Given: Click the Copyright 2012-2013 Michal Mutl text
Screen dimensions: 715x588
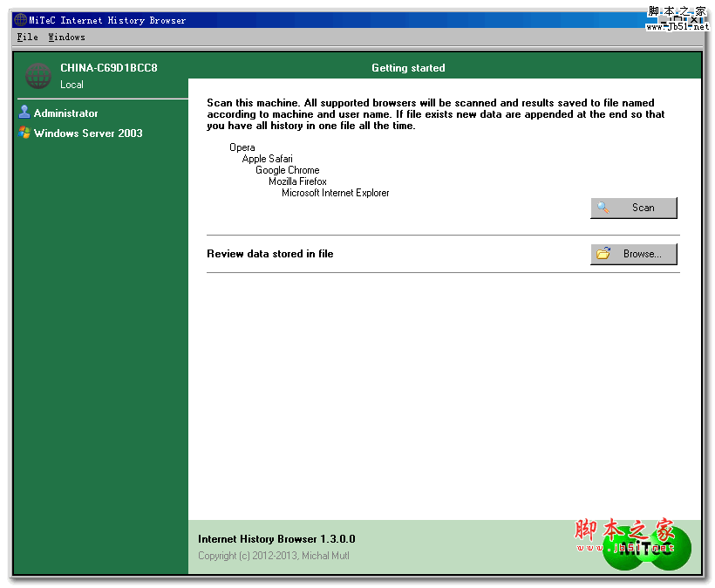Looking at the screenshot, I should 274,556.
